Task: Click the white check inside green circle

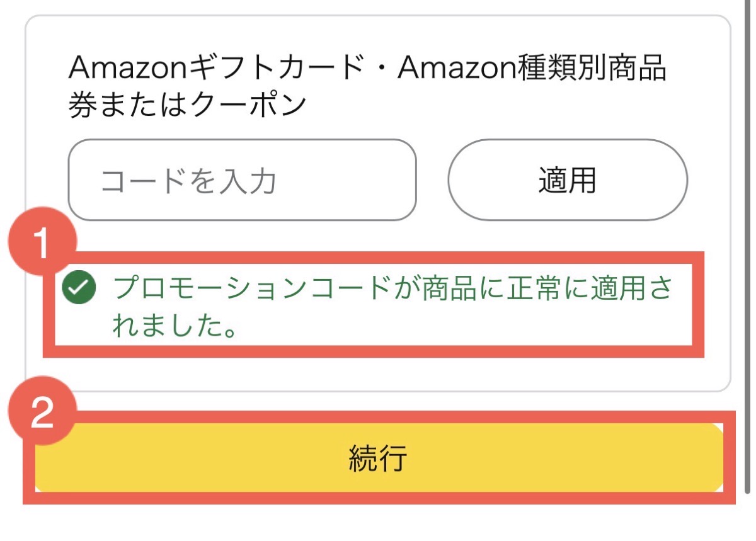Action: coord(79,289)
